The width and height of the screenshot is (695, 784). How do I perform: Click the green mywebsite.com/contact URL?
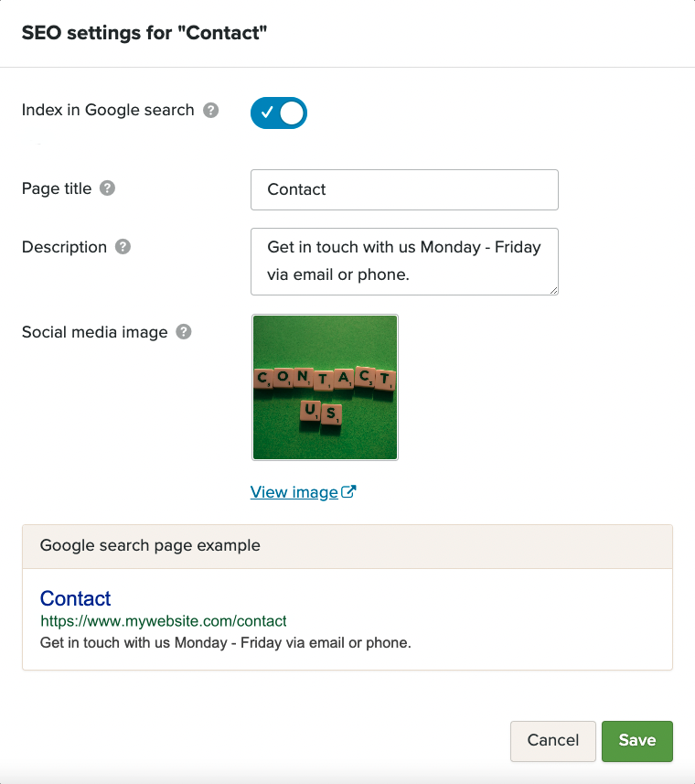pyautogui.click(x=164, y=621)
